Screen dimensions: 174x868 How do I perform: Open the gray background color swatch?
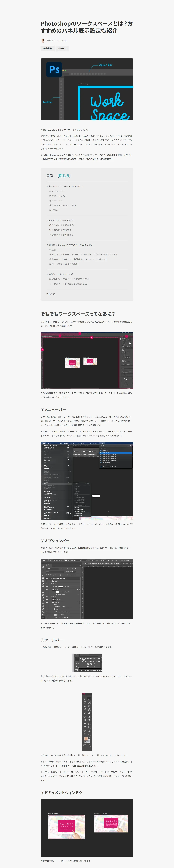[x=88, y=741]
